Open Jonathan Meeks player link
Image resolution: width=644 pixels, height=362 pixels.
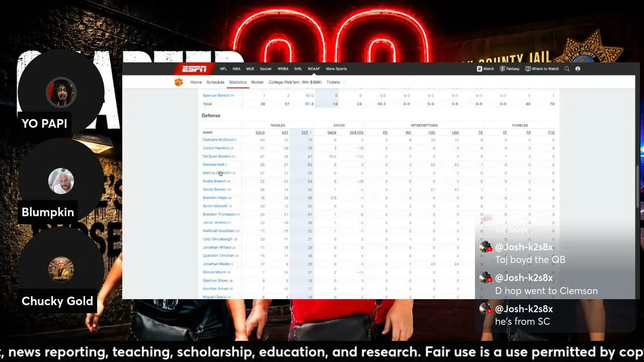[x=216, y=264]
